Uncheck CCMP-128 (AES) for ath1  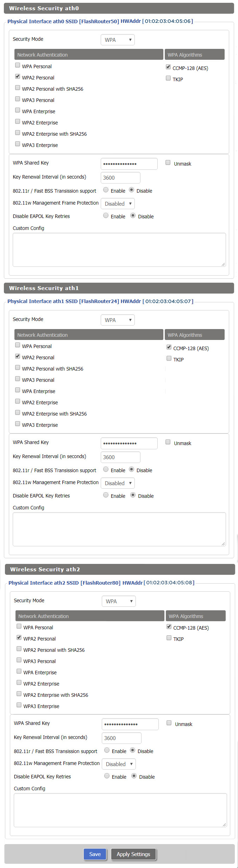coord(169,347)
